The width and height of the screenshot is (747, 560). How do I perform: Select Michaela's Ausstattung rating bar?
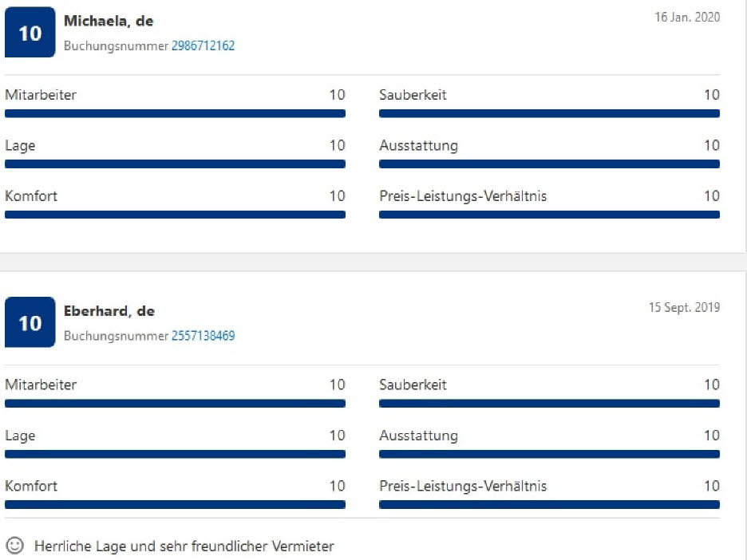549,164
